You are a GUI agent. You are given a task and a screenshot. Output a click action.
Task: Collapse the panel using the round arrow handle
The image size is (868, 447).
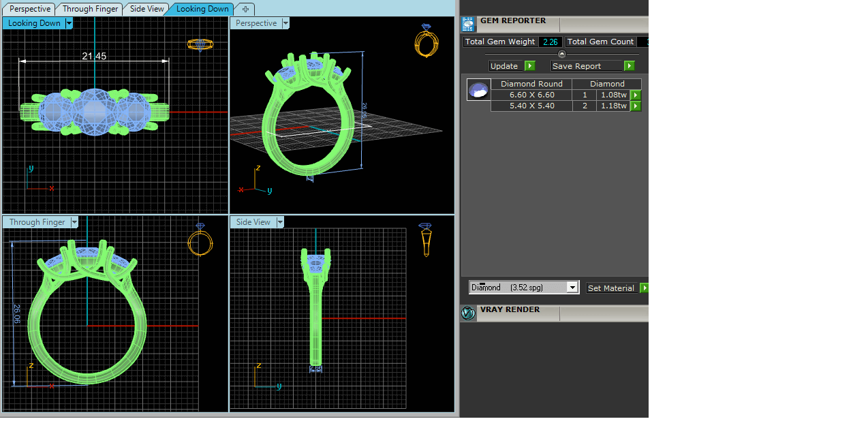click(x=562, y=54)
